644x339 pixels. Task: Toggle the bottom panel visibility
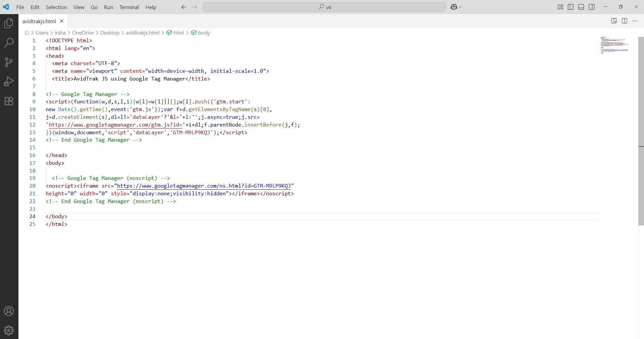[581, 7]
